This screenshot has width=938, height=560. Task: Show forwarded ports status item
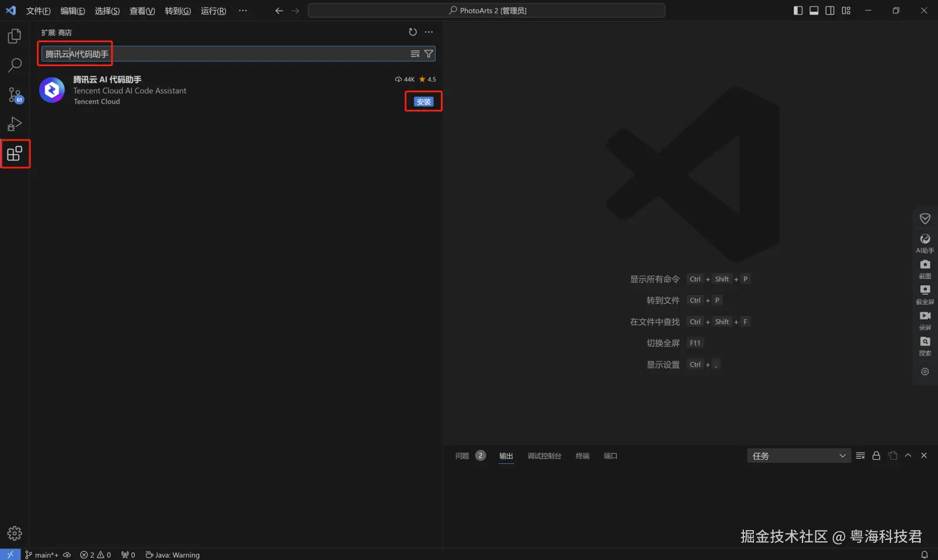tap(128, 555)
